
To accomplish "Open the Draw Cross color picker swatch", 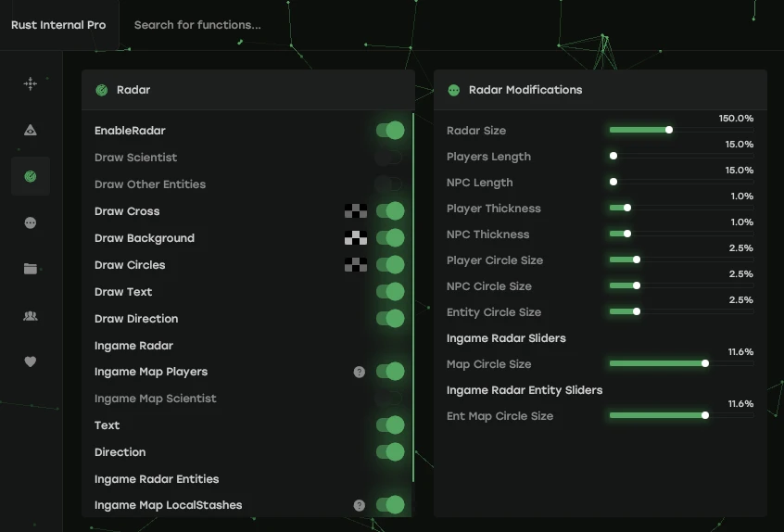I will [356, 211].
